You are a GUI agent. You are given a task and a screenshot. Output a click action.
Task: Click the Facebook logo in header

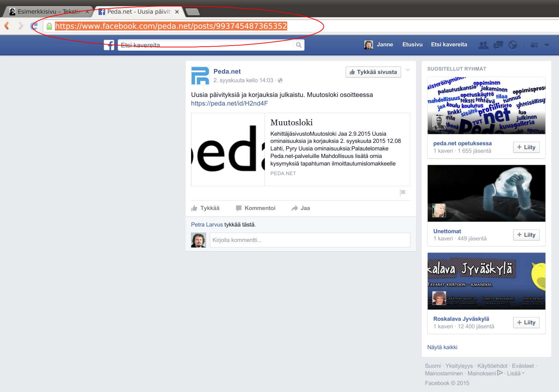pos(109,45)
